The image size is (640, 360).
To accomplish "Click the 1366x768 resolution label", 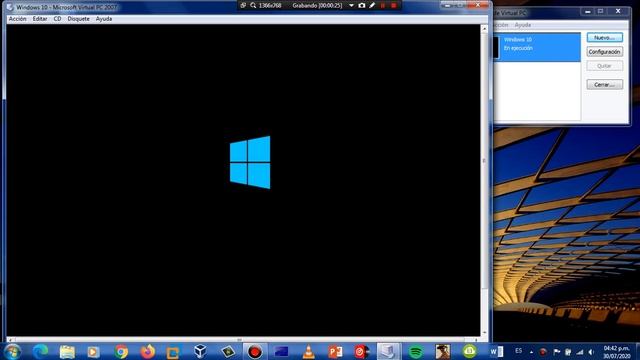I will [x=270, y=5].
